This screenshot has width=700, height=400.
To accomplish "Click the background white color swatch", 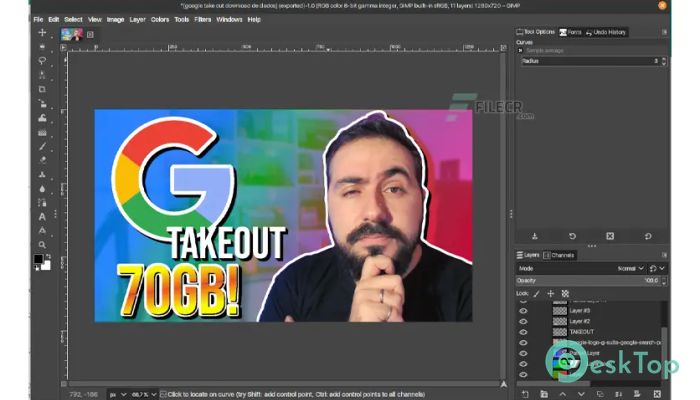I will [46, 266].
